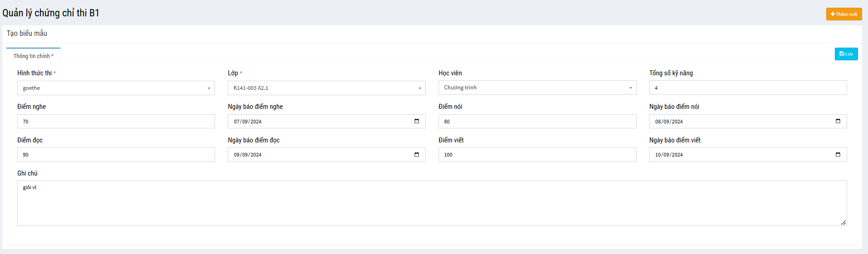868x254 pixels.
Task: Click the date text 10/09/2024
Action: [x=669, y=155]
